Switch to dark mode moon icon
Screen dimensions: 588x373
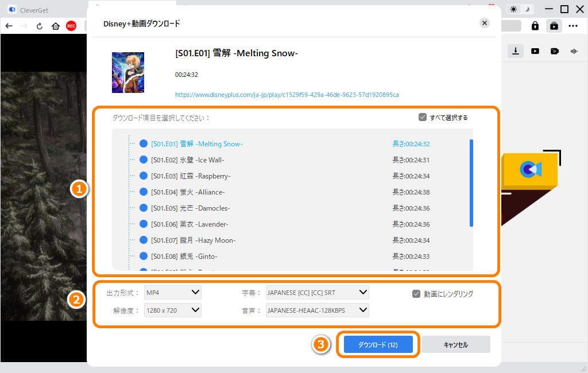(527, 9)
